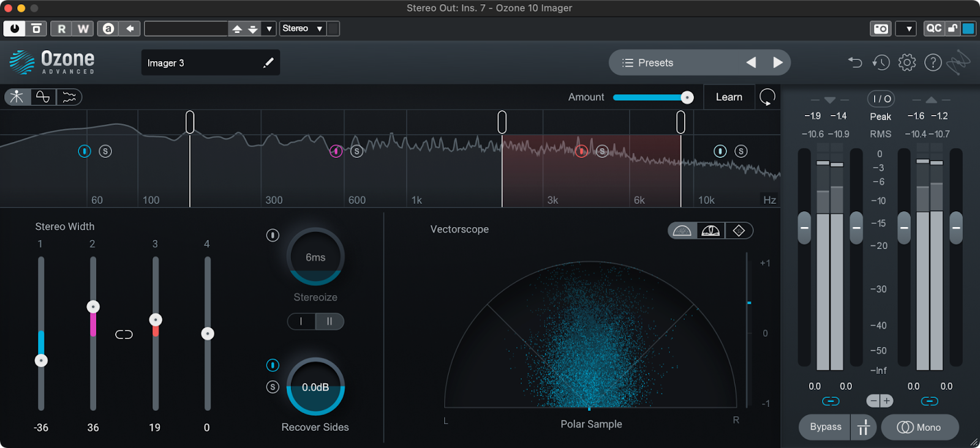Open host preset dropdown triangle

click(x=269, y=29)
